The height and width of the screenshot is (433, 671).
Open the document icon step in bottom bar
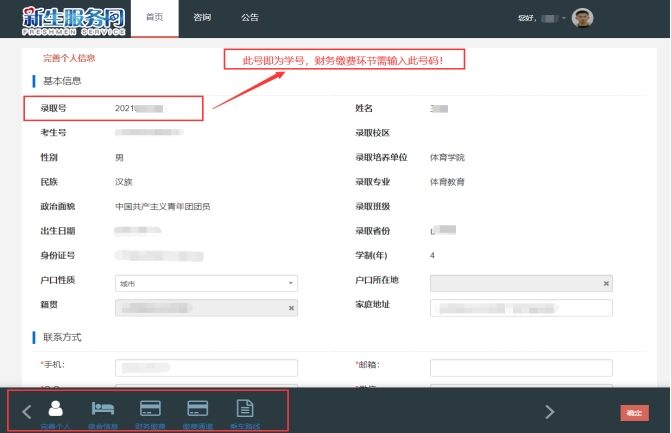244,409
